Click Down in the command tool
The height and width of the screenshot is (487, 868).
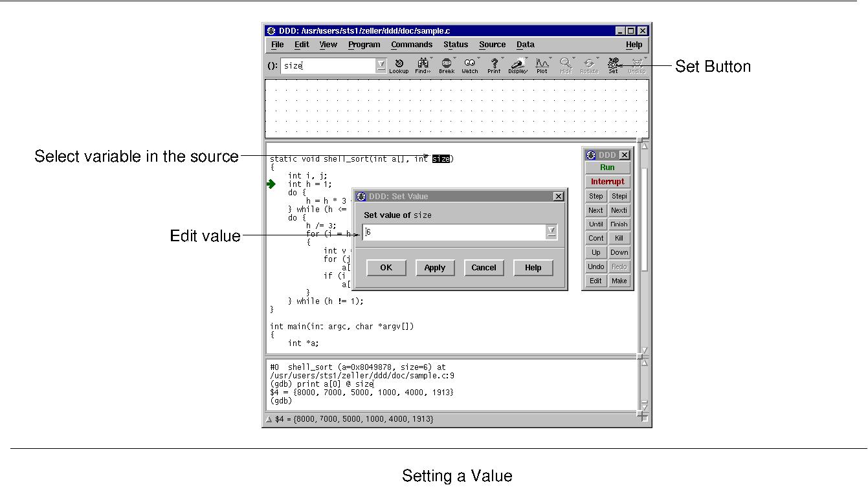click(619, 253)
